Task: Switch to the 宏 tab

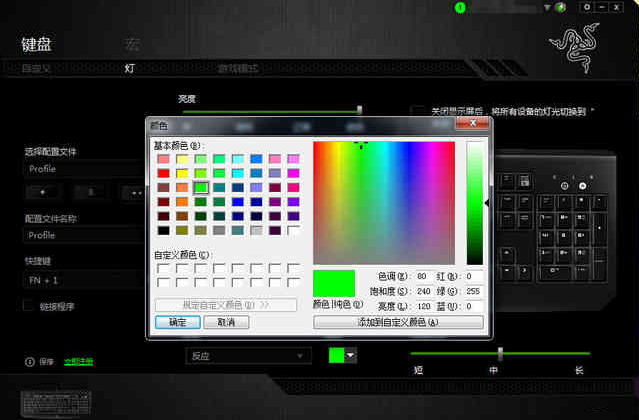Action: tap(132, 45)
